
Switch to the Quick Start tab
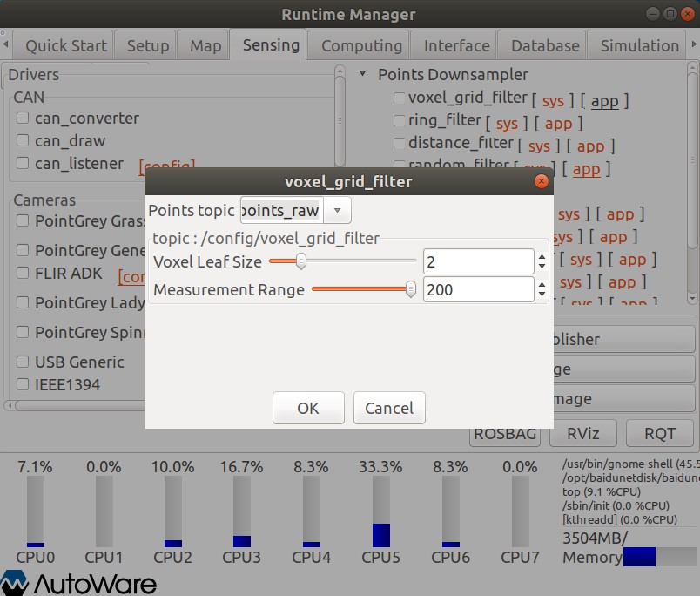tap(63, 45)
